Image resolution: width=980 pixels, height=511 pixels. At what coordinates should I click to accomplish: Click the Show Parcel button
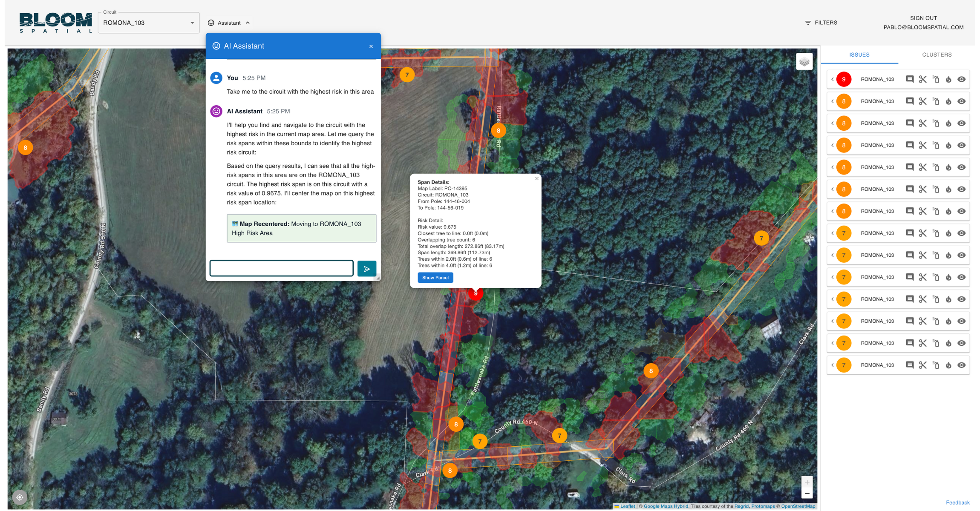coord(435,278)
